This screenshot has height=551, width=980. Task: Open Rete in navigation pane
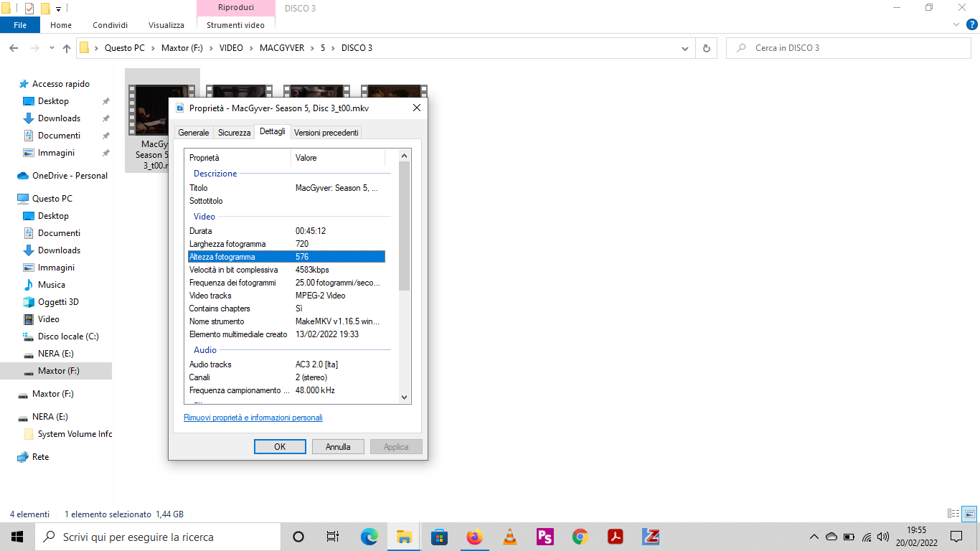[40, 457]
